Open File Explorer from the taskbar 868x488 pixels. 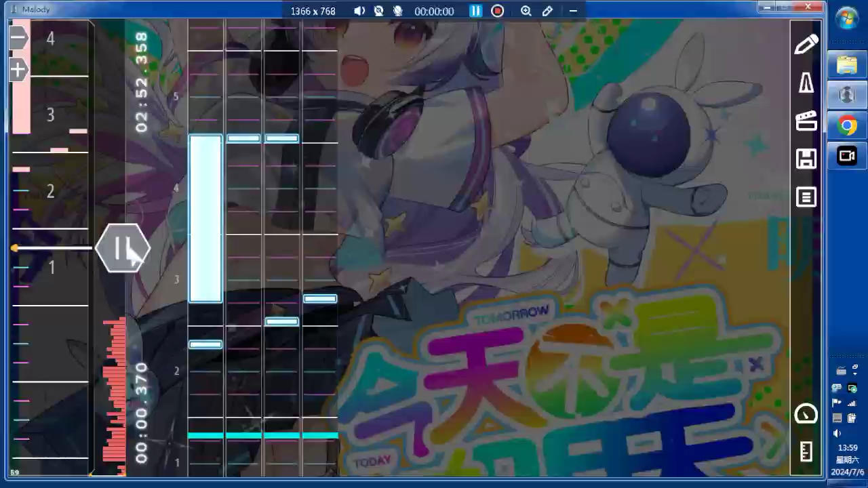click(x=847, y=64)
